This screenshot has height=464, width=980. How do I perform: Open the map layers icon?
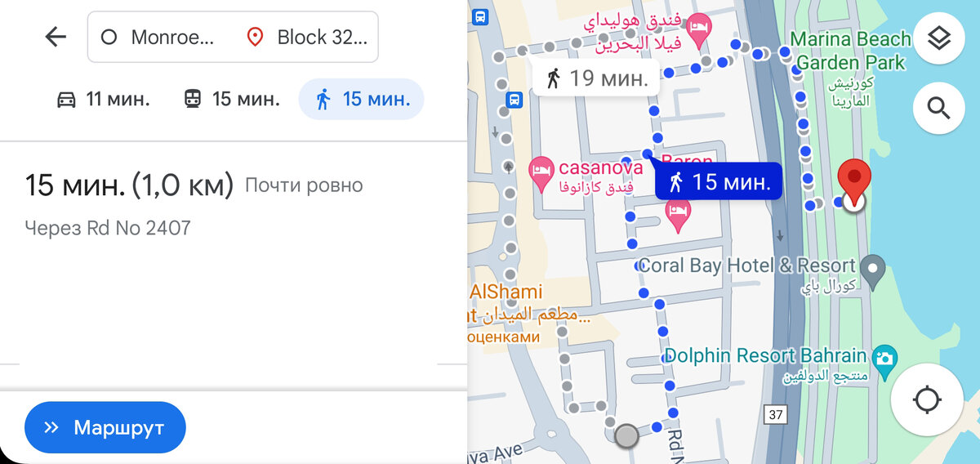[x=939, y=38]
